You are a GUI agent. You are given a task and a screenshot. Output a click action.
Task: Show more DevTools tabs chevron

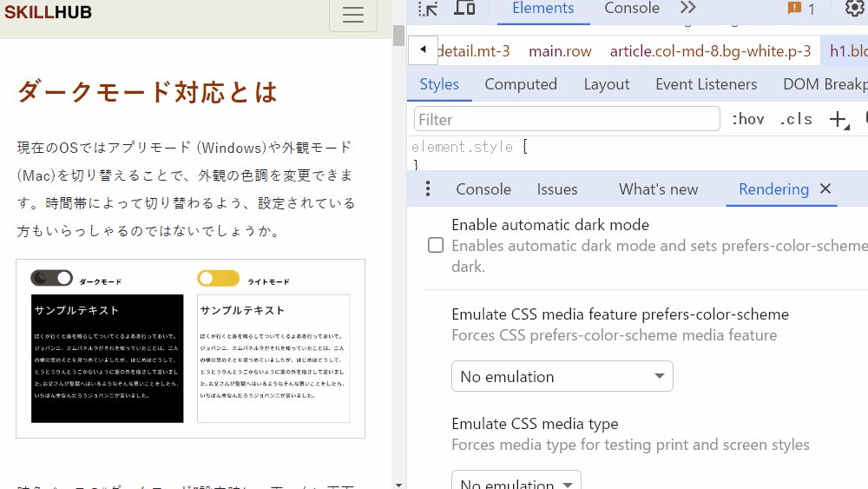click(688, 8)
